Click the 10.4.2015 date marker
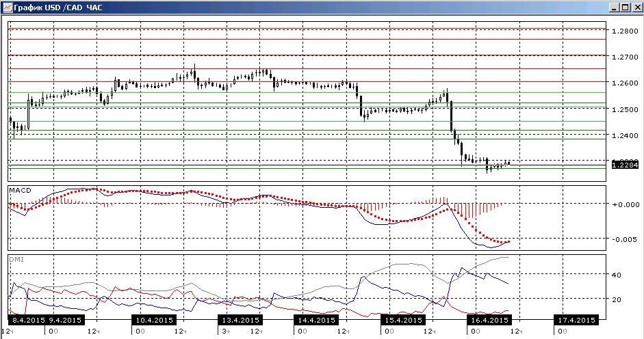The image size is (644, 339). (154, 320)
